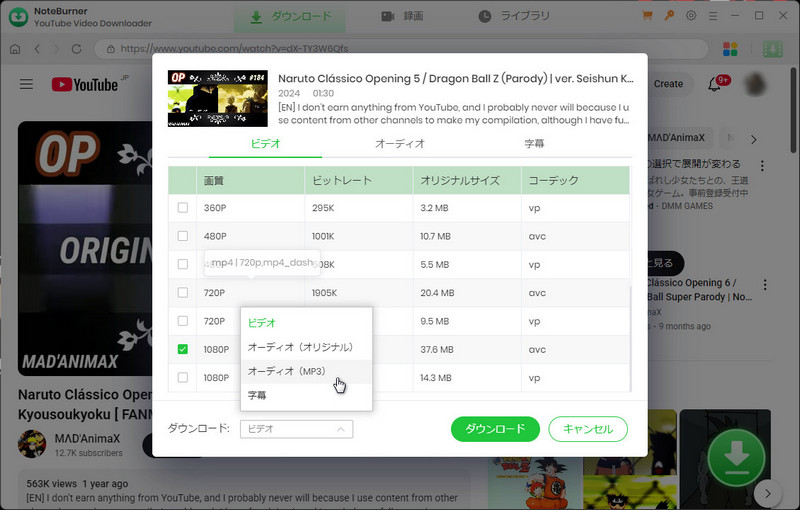
Task: Click the YouTube Create button
Action: 668,84
